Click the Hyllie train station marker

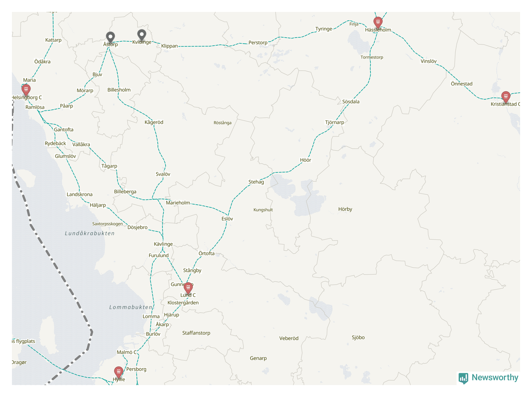(118, 372)
